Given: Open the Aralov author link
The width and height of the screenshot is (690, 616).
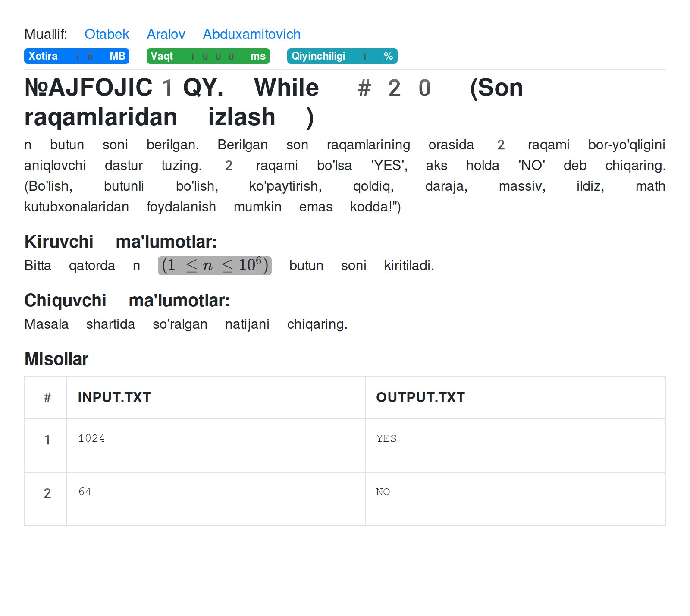Looking at the screenshot, I should point(166,34).
